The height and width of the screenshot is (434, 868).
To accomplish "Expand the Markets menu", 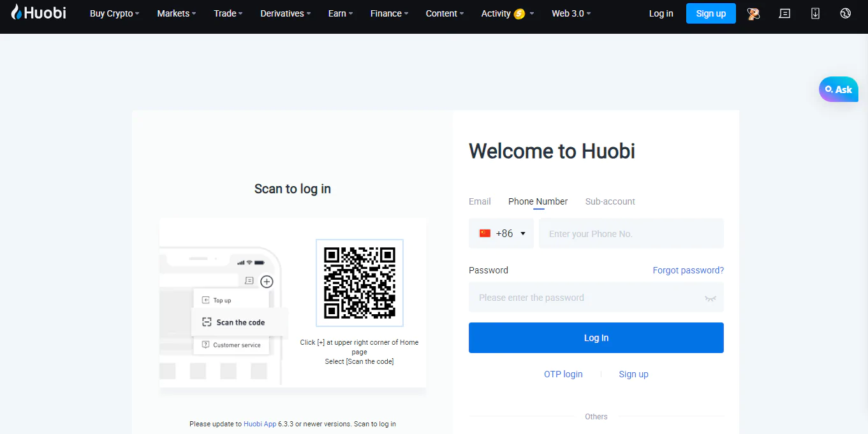I will click(177, 13).
